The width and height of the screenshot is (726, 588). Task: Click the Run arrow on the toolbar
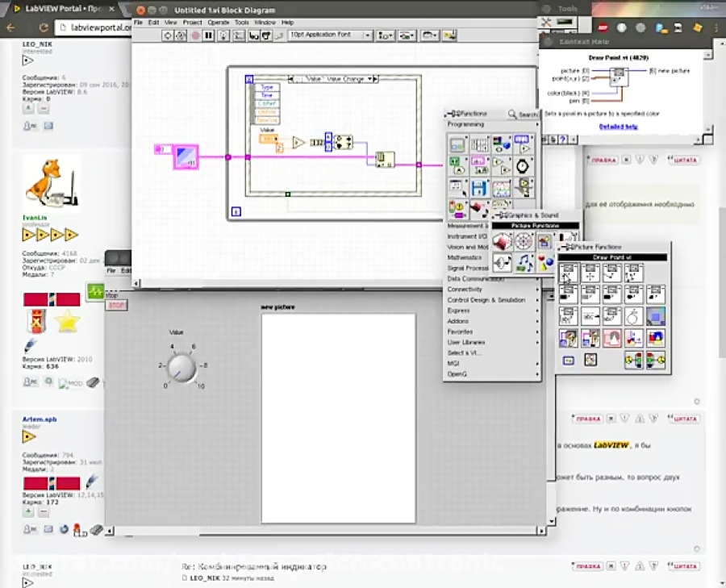(168, 35)
